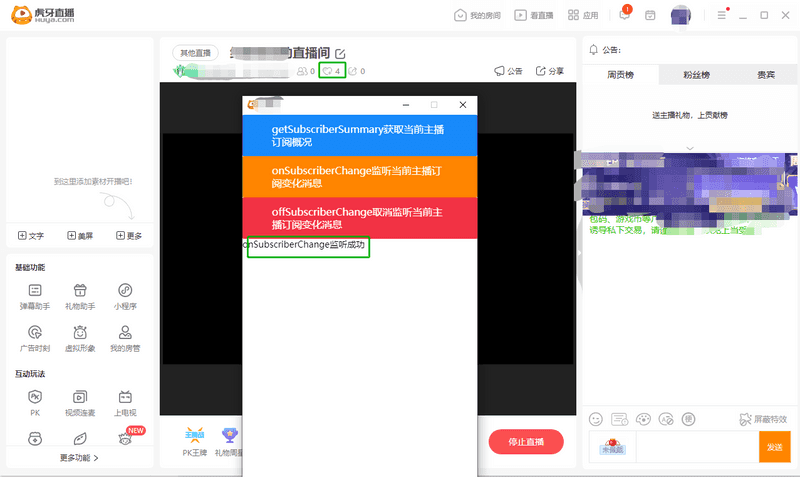Click 分享 to share the stream

point(549,71)
